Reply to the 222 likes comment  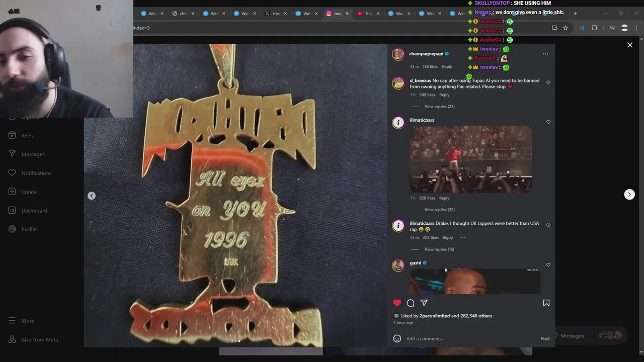[447, 237]
